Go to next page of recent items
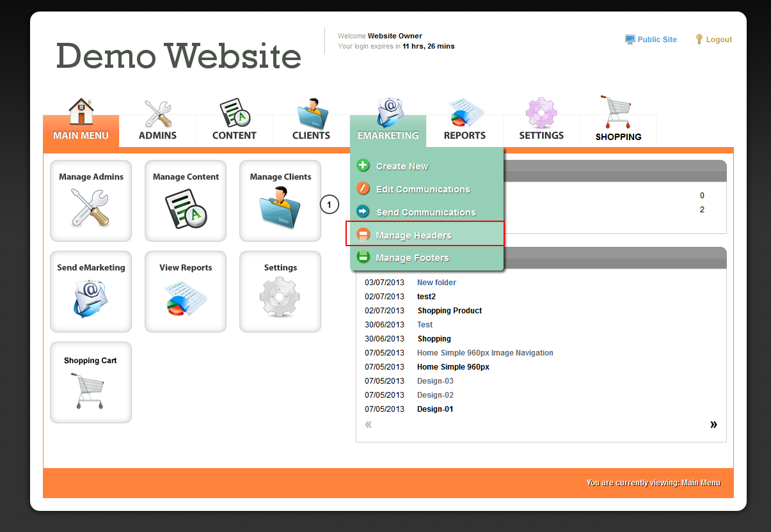 point(713,425)
